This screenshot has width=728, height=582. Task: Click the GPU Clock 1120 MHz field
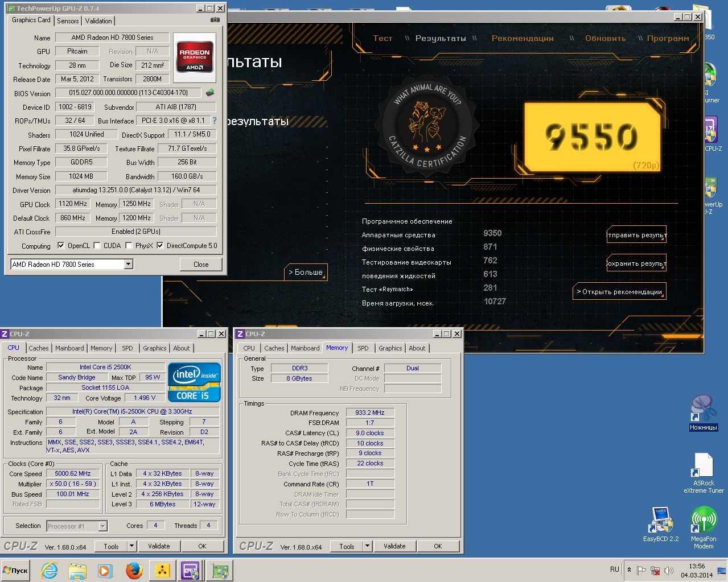[73, 204]
